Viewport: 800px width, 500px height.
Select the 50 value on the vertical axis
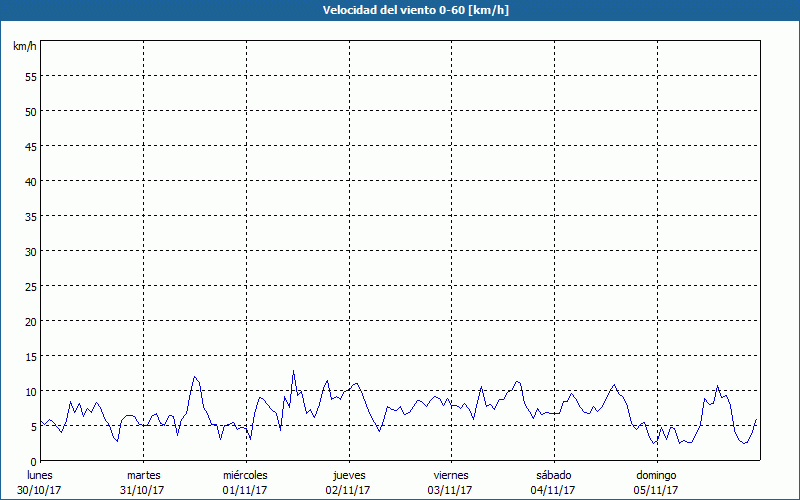pyautogui.click(x=30, y=111)
